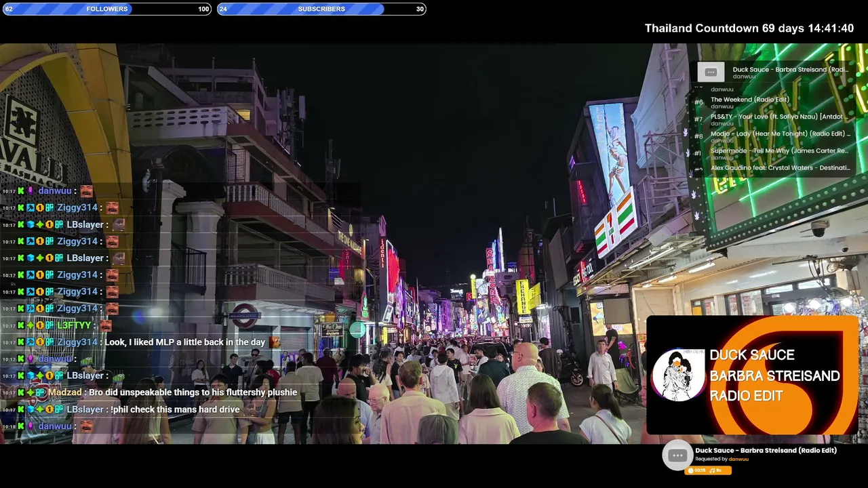Image resolution: width=868 pixels, height=488 pixels.
Task: Click the follower goal number 100
Action: 203,9
